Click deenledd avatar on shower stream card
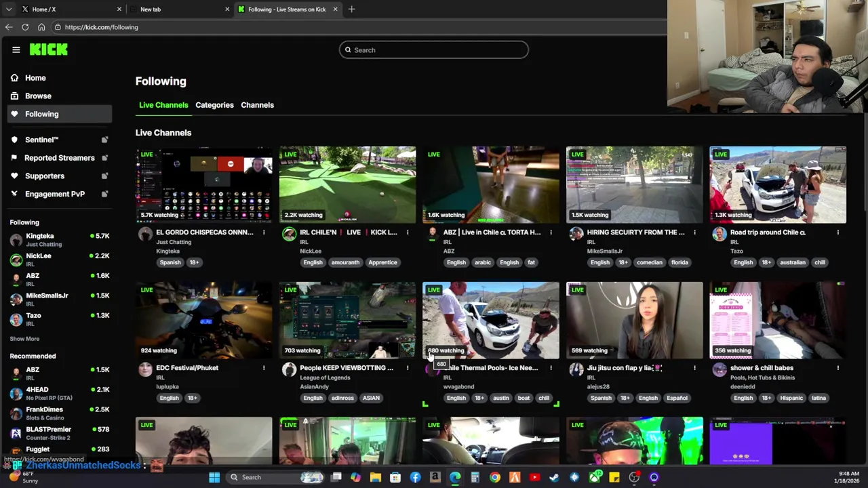This screenshot has height=488, width=868. tap(719, 369)
